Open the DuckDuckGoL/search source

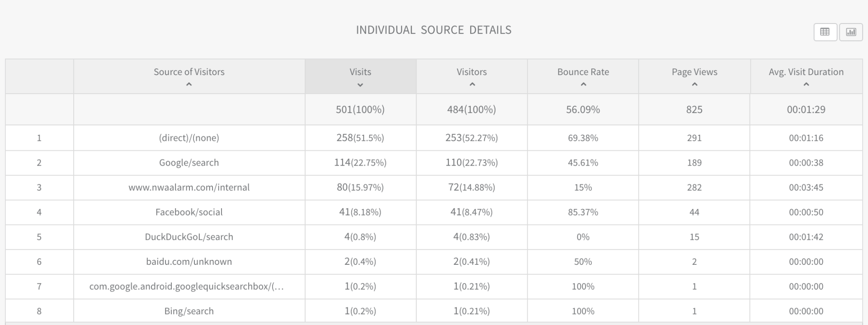[x=189, y=237]
